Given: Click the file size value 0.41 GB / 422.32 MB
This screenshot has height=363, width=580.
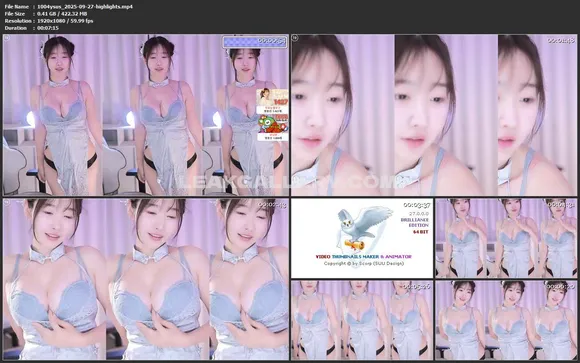Looking at the screenshot, I should point(62,14).
